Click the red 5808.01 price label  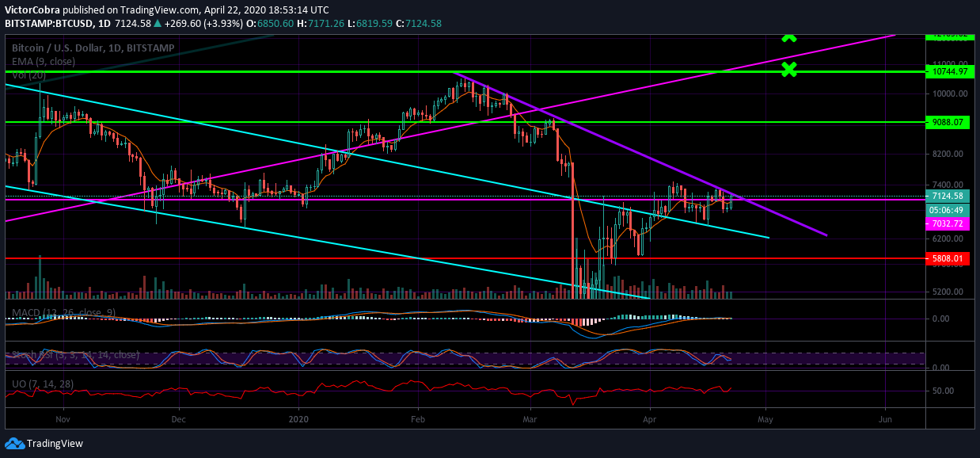pyautogui.click(x=948, y=258)
